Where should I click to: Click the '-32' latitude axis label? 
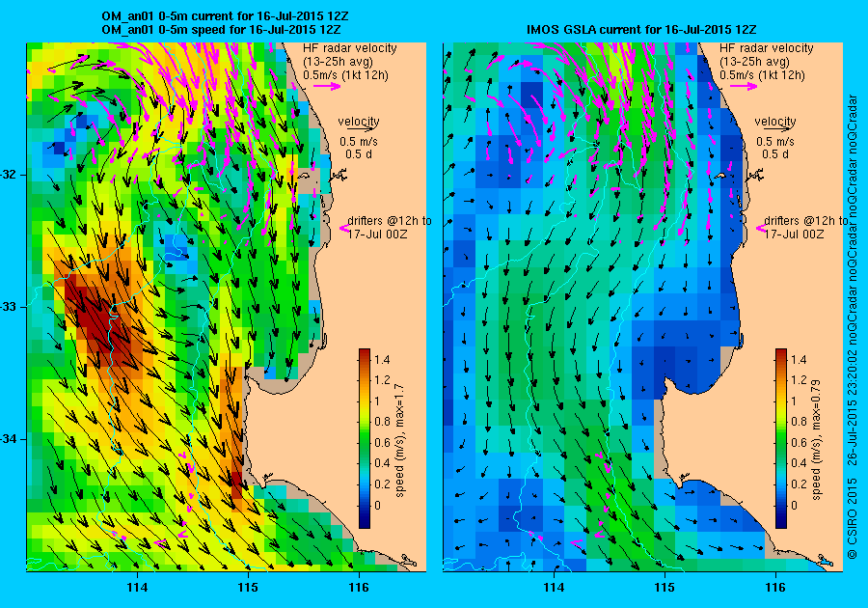pyautogui.click(x=9, y=175)
